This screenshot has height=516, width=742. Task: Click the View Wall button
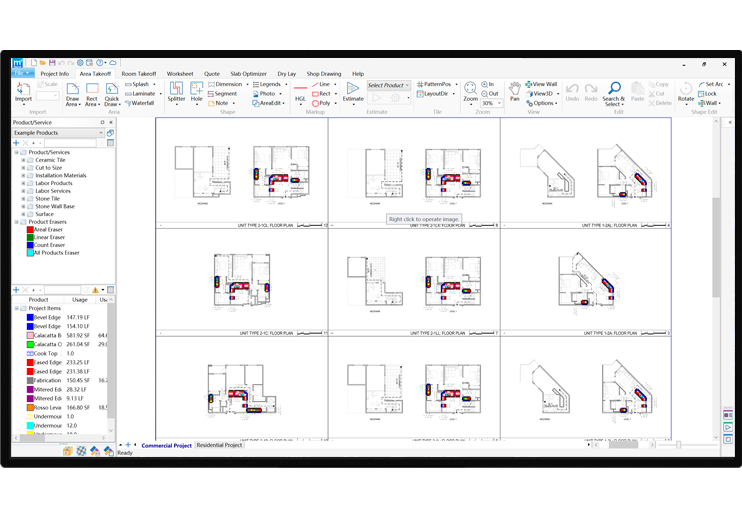[544, 84]
